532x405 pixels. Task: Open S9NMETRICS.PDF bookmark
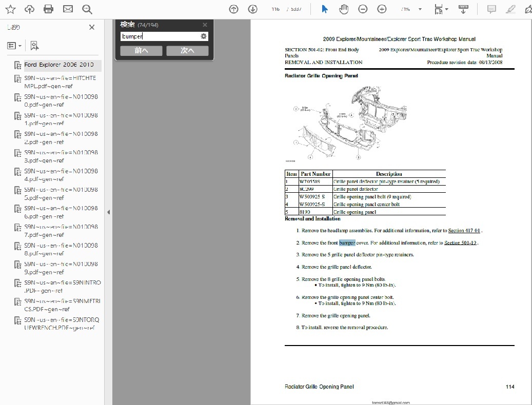click(63, 305)
